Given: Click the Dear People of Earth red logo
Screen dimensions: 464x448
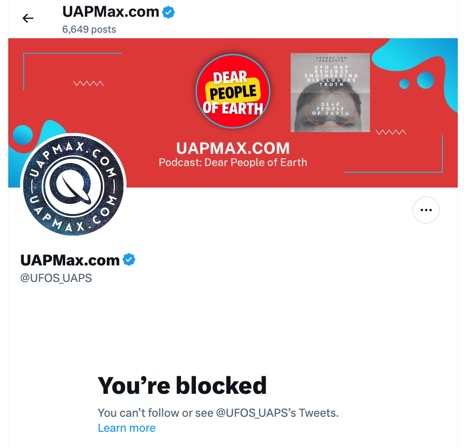Looking at the screenshot, I should click(x=233, y=91).
